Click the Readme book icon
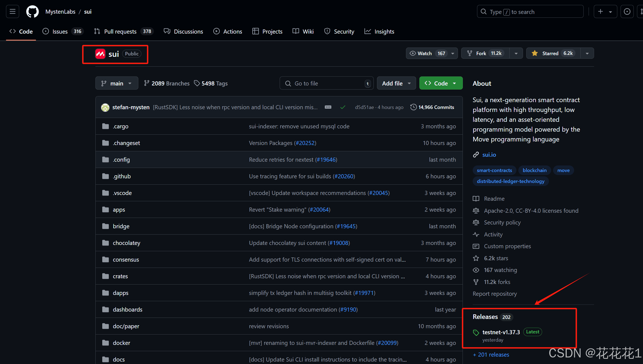 pyautogui.click(x=476, y=199)
